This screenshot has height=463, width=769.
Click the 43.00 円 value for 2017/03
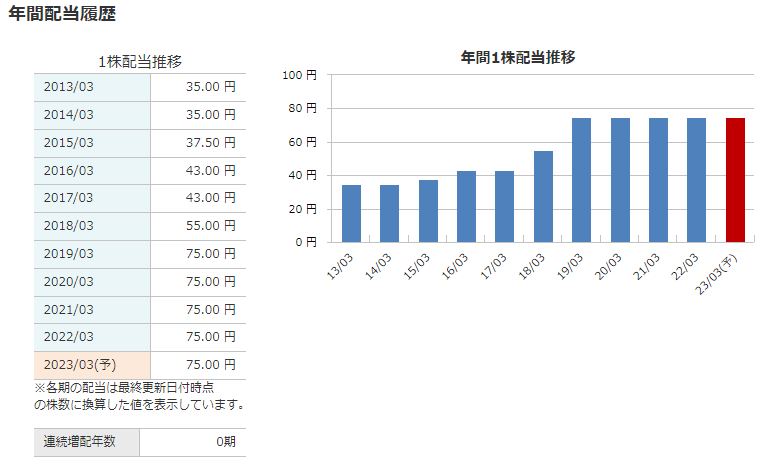(211, 198)
